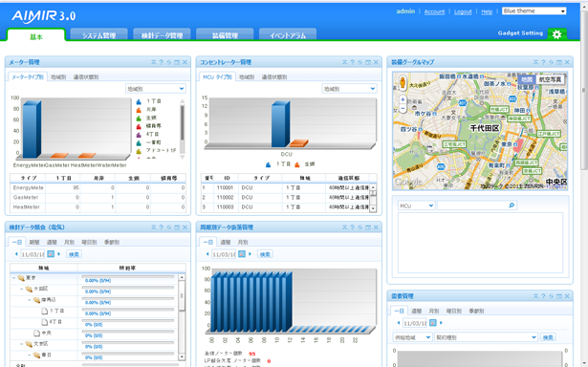Open the MCU dropdown under the map
Image resolution: width=588 pixels, height=367 pixels.
tap(416, 205)
